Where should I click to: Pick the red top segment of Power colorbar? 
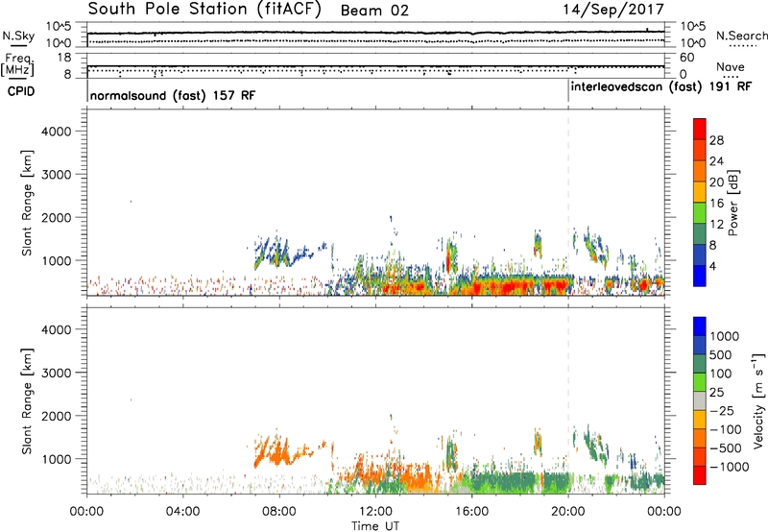pyautogui.click(x=700, y=129)
